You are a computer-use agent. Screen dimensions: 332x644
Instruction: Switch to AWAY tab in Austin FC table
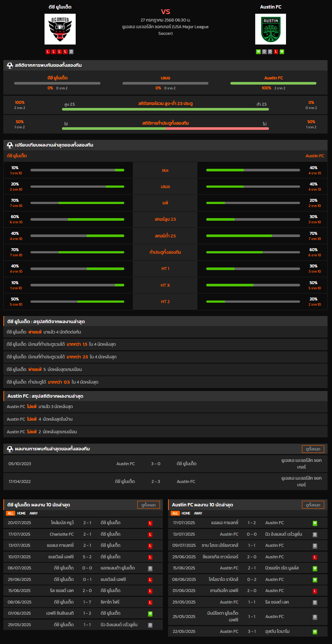pyautogui.click(x=198, y=513)
